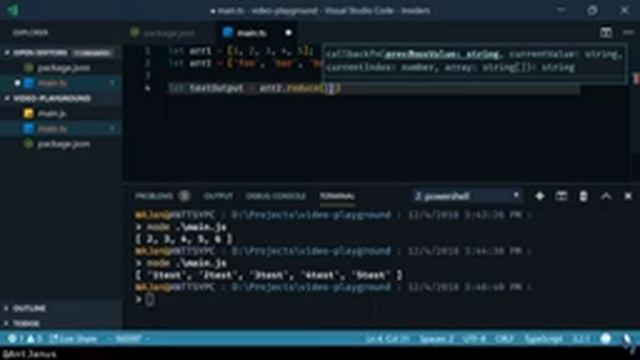This screenshot has height=360, width=640.
Task: Open the powershell terminal selector dropdown
Action: (x=467, y=196)
